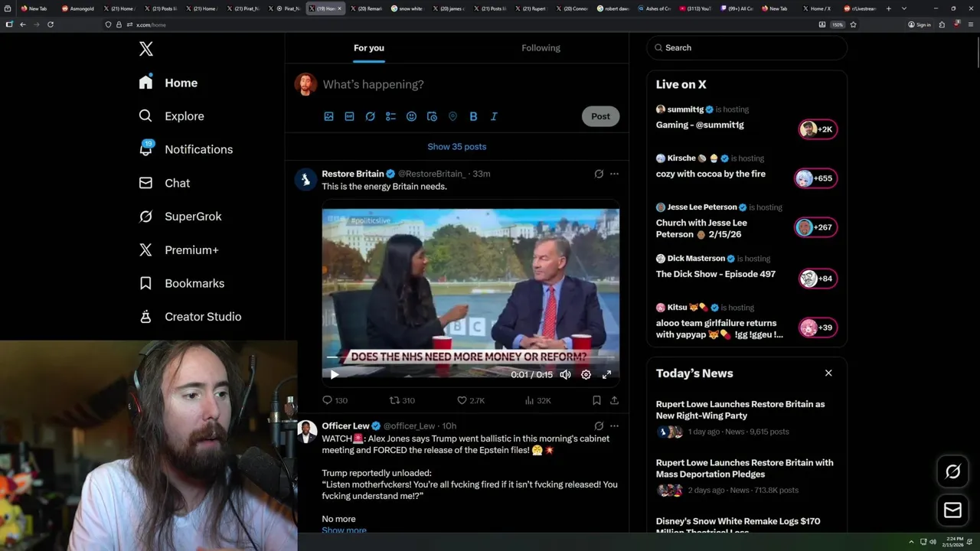Open more options on Restore Britain post
This screenshot has height=551, width=980.
click(614, 174)
